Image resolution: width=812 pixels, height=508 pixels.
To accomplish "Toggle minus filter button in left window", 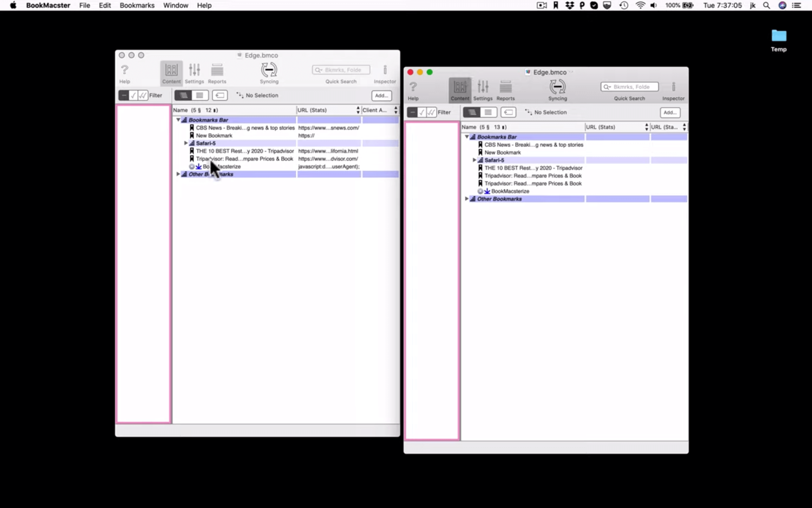I will point(124,96).
